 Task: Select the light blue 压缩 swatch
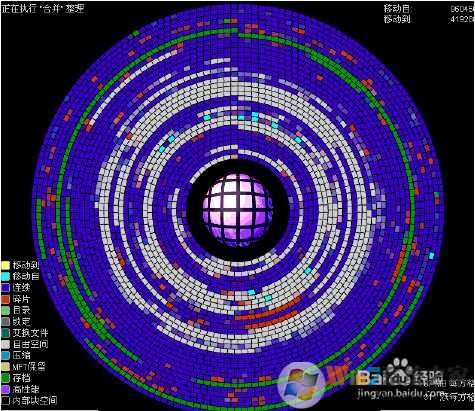(x=6, y=355)
